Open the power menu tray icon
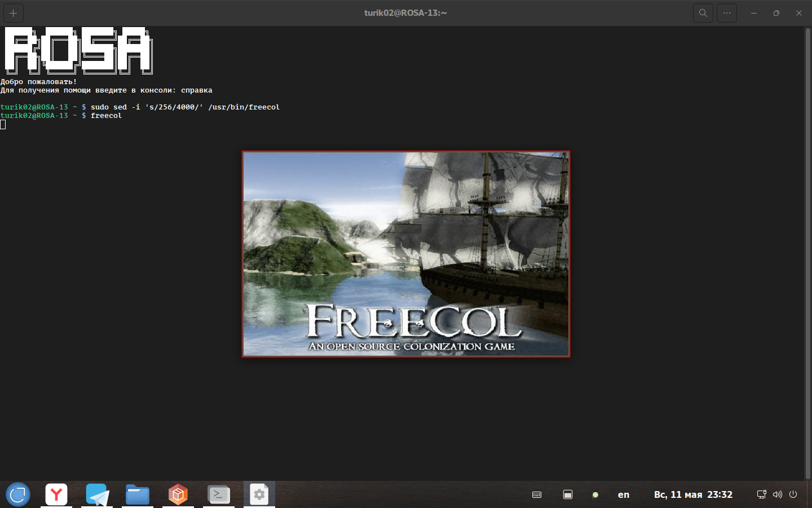The width and height of the screenshot is (812, 508). [x=793, y=494]
